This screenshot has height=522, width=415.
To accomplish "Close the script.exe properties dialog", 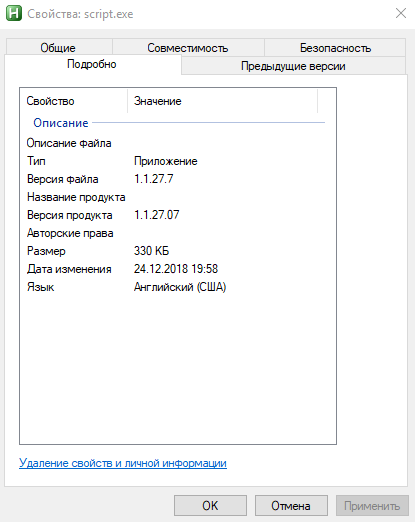I will (x=400, y=13).
